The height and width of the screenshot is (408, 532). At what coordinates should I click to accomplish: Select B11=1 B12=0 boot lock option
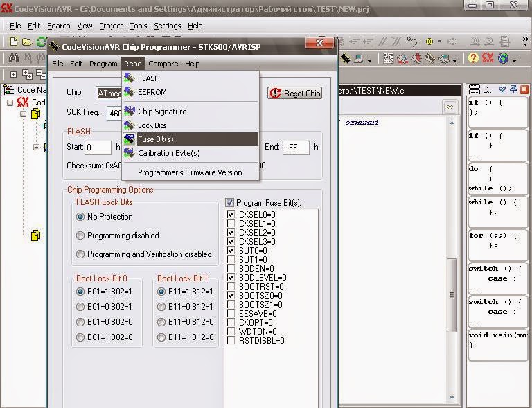pos(161,337)
